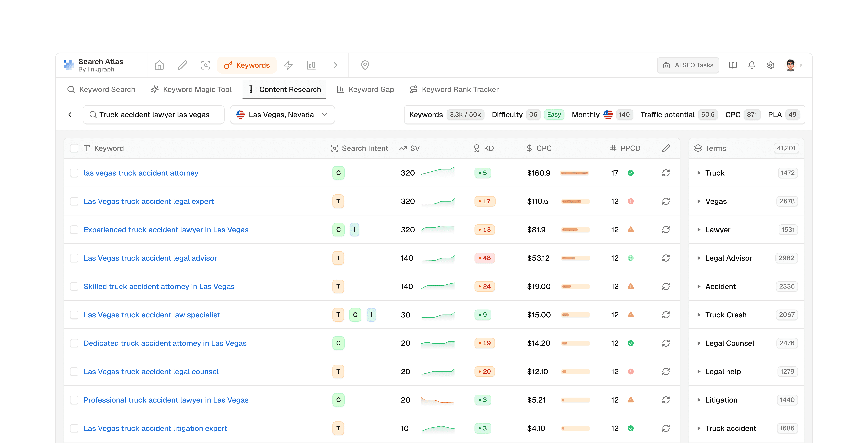The height and width of the screenshot is (443, 868).
Task: Select checkbox for 'Las Vegas truck accident legal counsel'
Action: point(74,372)
